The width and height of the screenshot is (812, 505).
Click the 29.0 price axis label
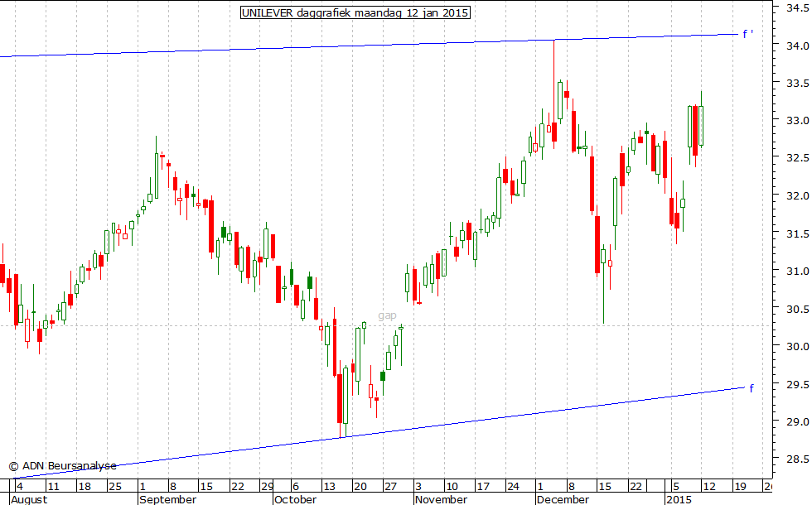[x=797, y=422]
